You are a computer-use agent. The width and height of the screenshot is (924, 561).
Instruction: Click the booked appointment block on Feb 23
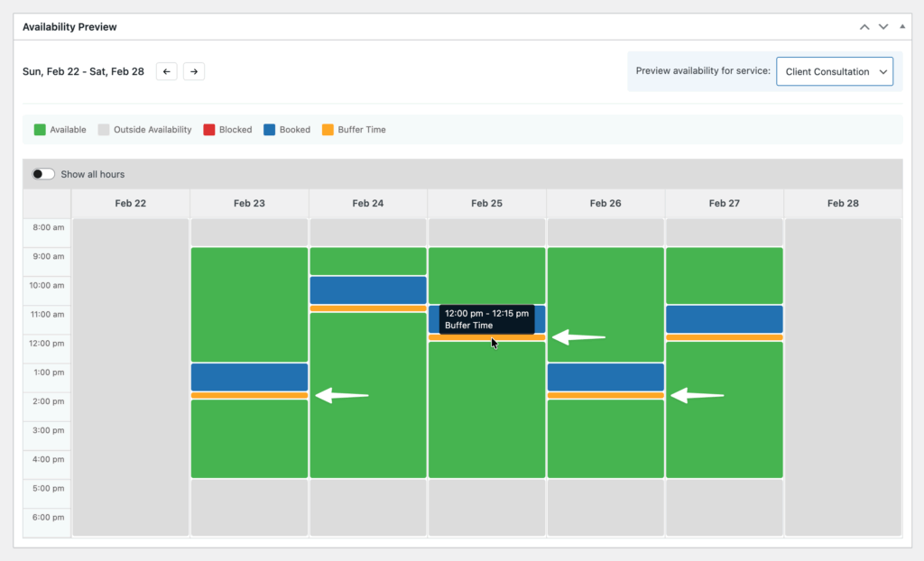(x=249, y=376)
